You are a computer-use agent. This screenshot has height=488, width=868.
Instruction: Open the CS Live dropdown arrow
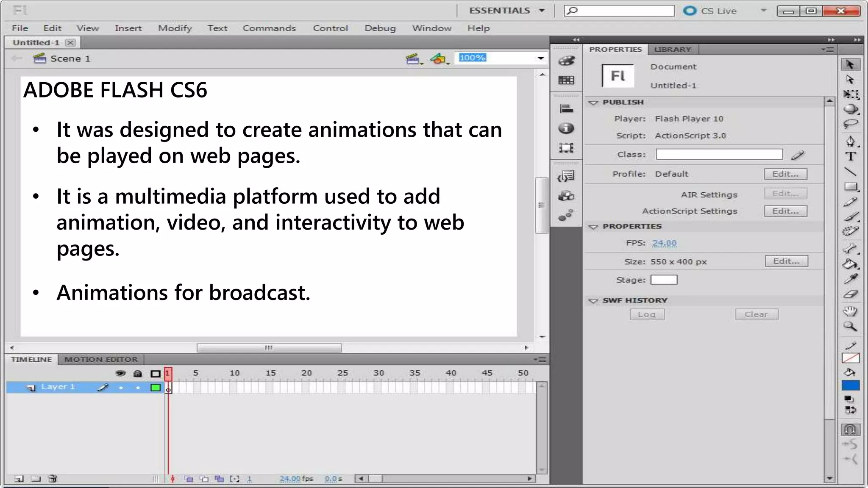tap(764, 10)
